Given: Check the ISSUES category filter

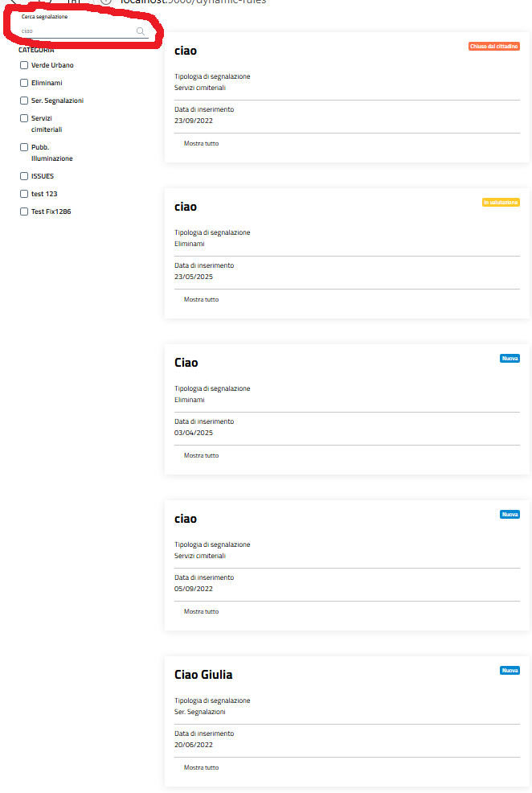Looking at the screenshot, I should [24, 176].
